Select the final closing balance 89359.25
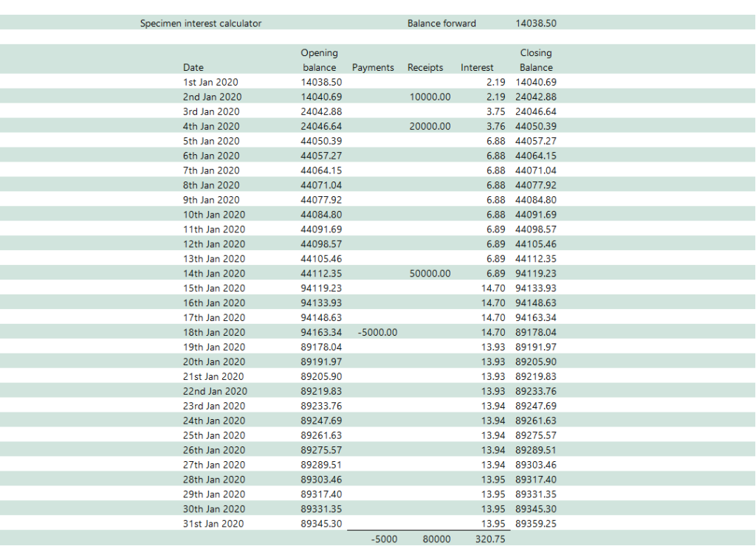The image size is (756, 560). 535,523
